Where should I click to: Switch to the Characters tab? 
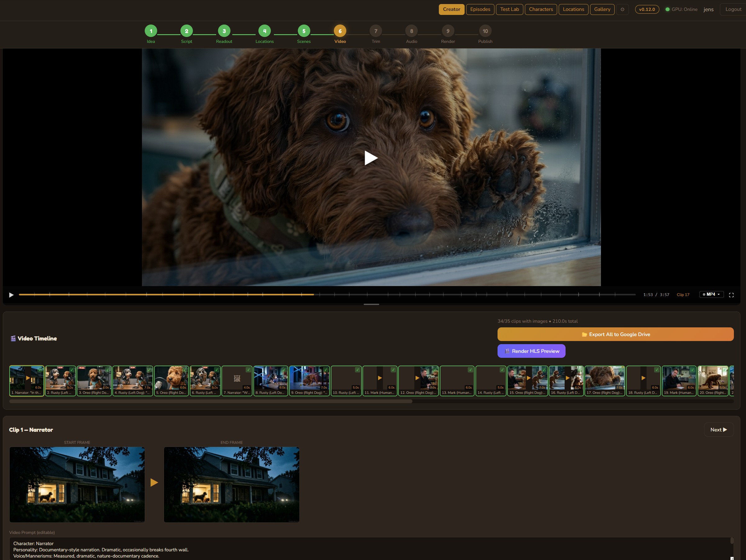pyautogui.click(x=541, y=9)
